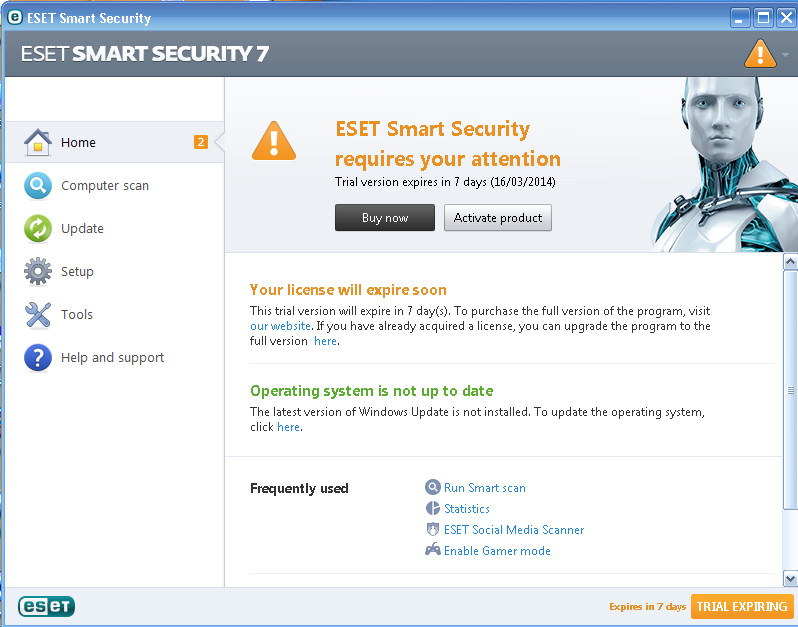Image resolution: width=798 pixels, height=627 pixels.
Task: Click the Buy now button
Action: tap(385, 218)
